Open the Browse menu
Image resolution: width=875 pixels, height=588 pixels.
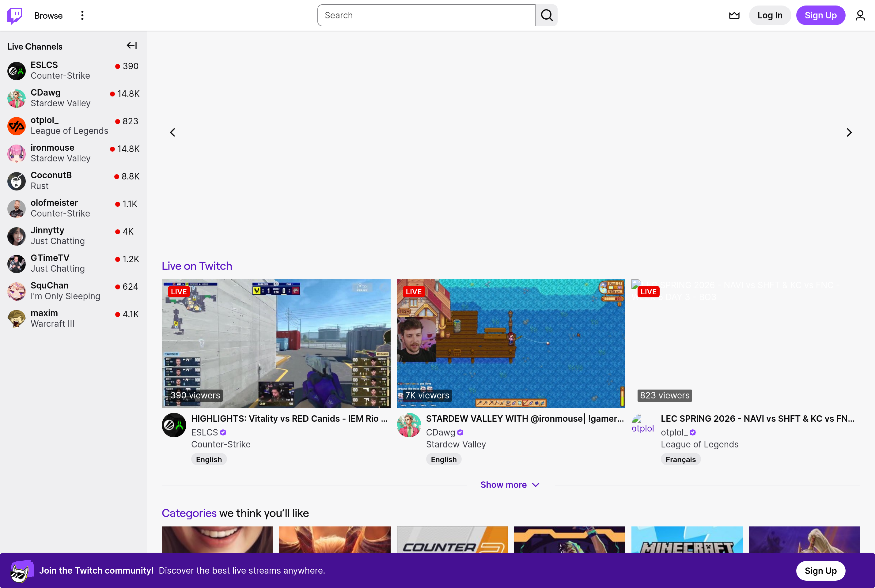48,15
